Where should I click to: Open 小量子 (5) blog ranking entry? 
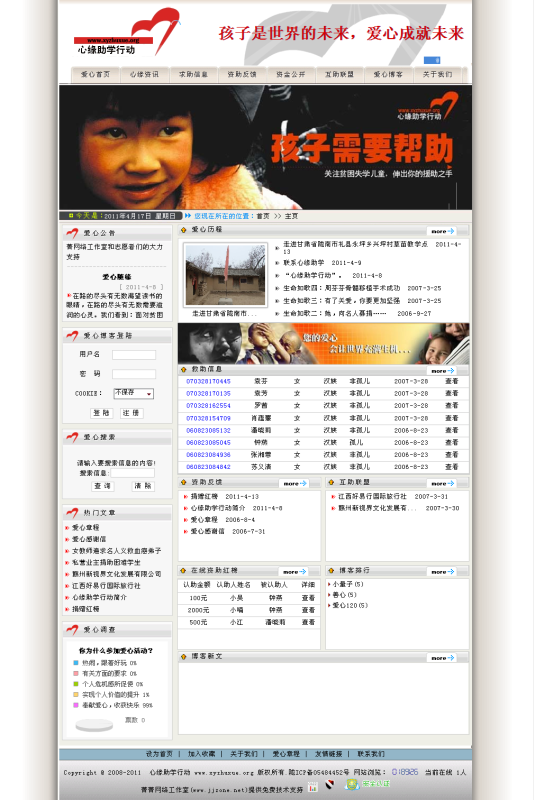point(348,584)
